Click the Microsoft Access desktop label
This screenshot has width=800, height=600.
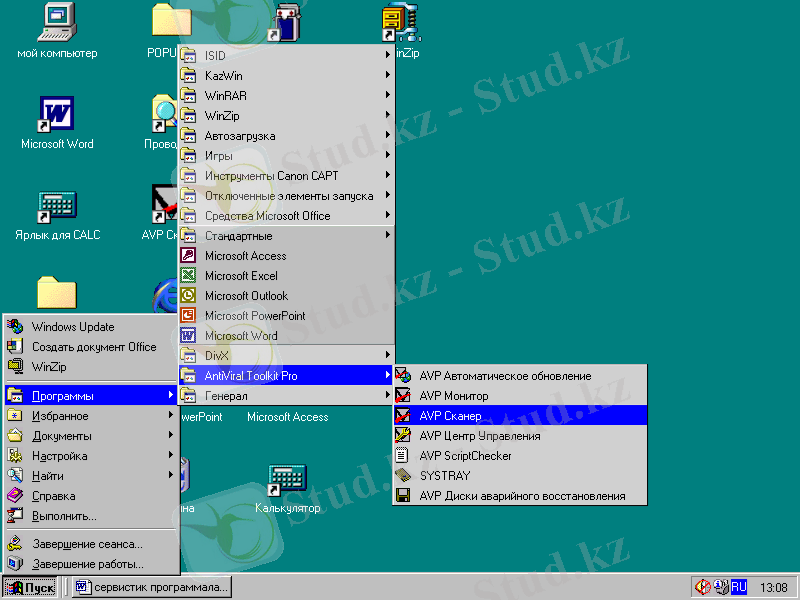pos(287,417)
